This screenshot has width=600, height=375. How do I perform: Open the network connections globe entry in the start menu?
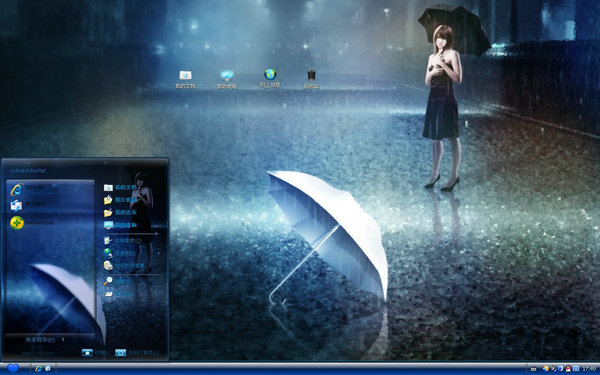120,253
